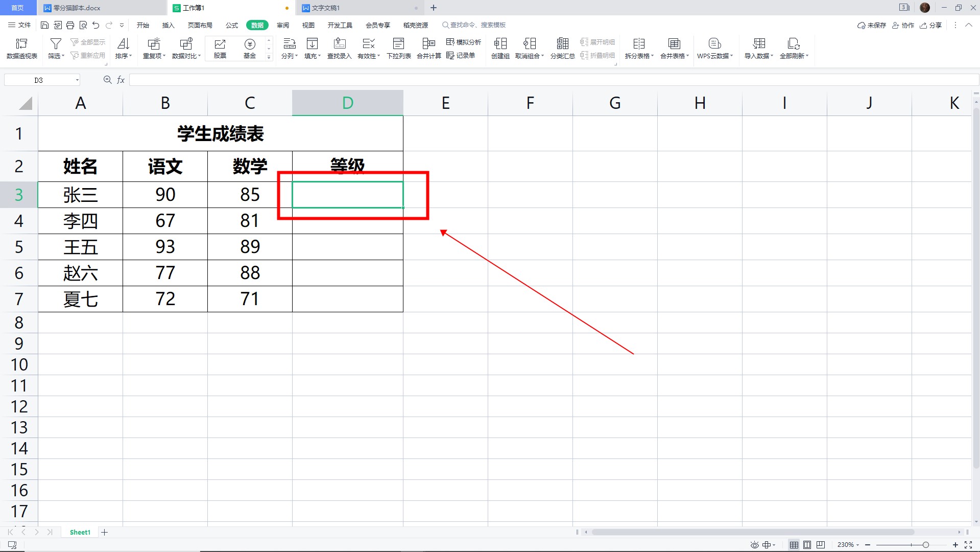Screen dimensions: 980x552
Task: Open print preview from quick access toolbar
Action: click(x=83, y=25)
